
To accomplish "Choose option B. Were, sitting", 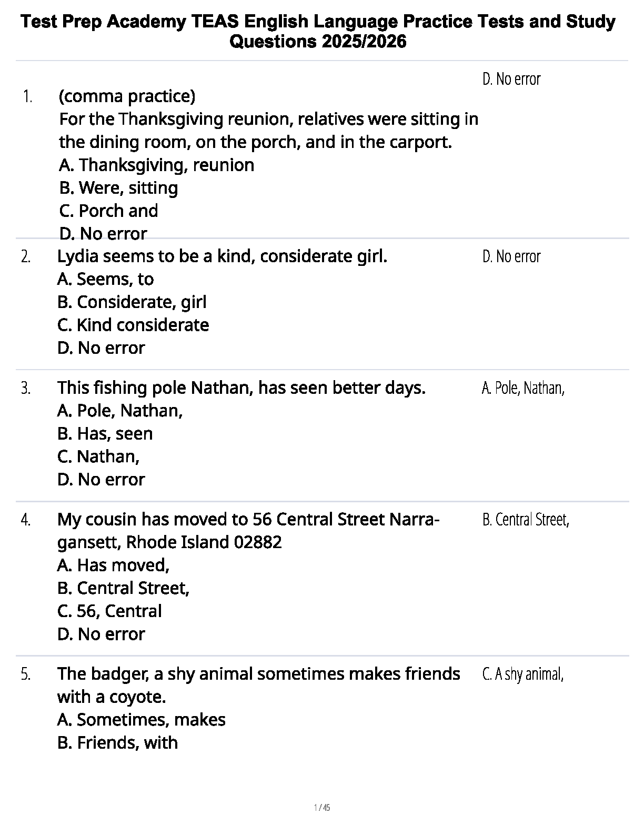I will pyautogui.click(x=118, y=188).
